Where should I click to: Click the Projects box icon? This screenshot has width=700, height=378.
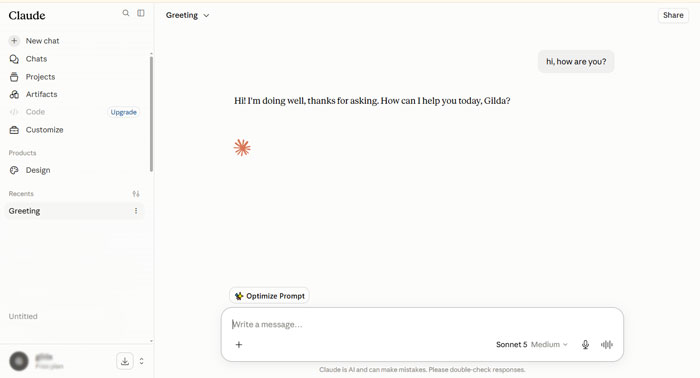pyautogui.click(x=14, y=77)
